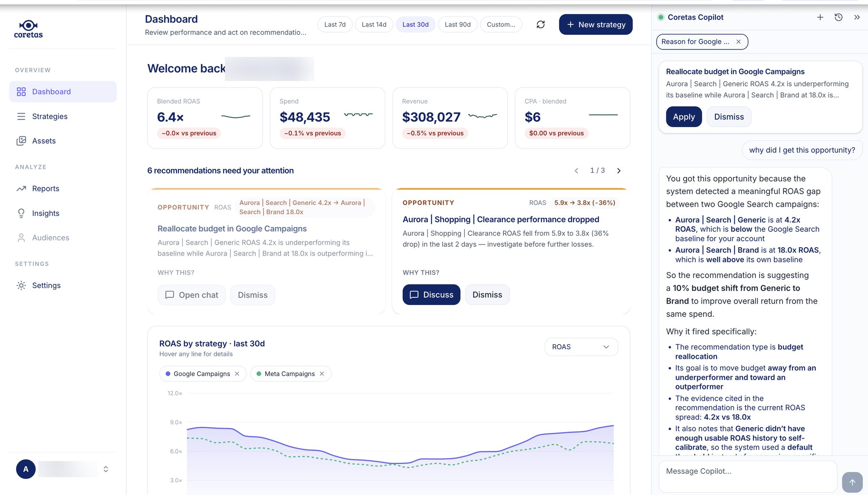Click the '1 / 3' page indicator

597,170
